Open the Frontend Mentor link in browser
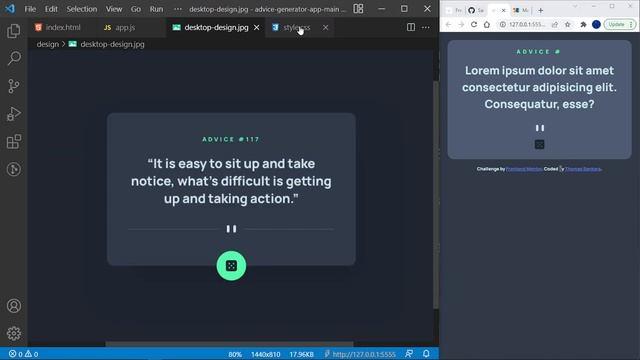This screenshot has width=640, height=360. click(x=524, y=169)
